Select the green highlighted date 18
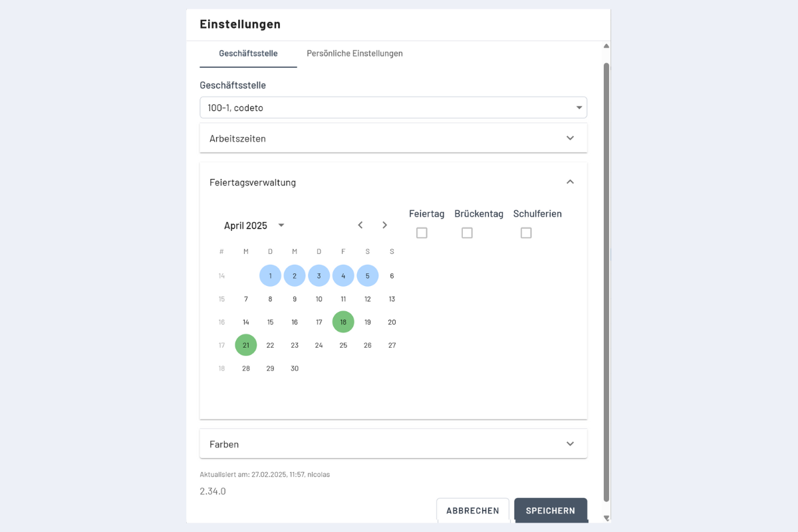The height and width of the screenshot is (532, 798). 343,322
